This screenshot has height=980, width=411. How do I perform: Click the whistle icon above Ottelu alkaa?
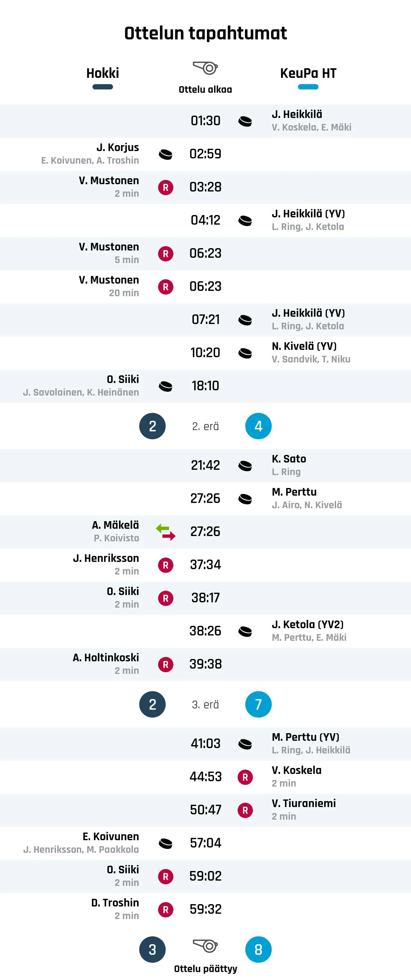205,68
